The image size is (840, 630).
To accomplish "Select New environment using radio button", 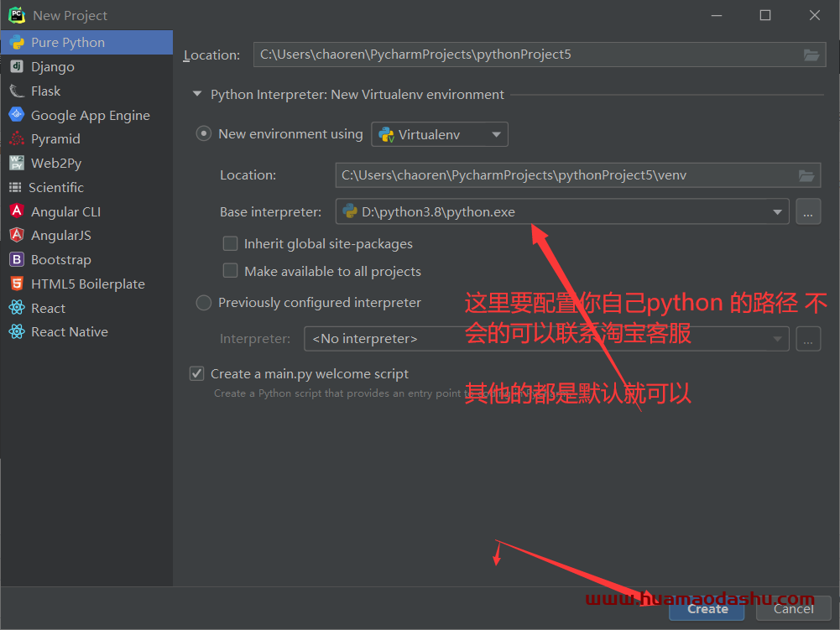I will [x=204, y=133].
